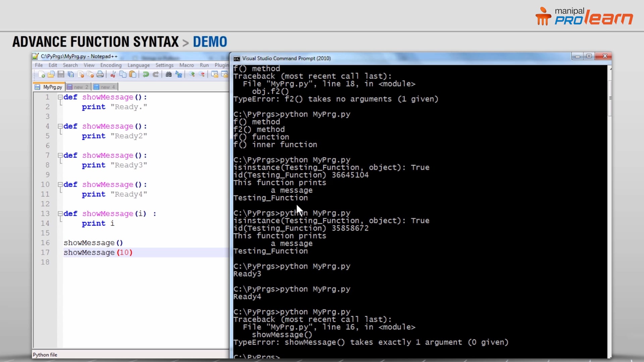The height and width of the screenshot is (362, 644).
Task: Click the manipal ProLearn logo
Action: click(584, 15)
